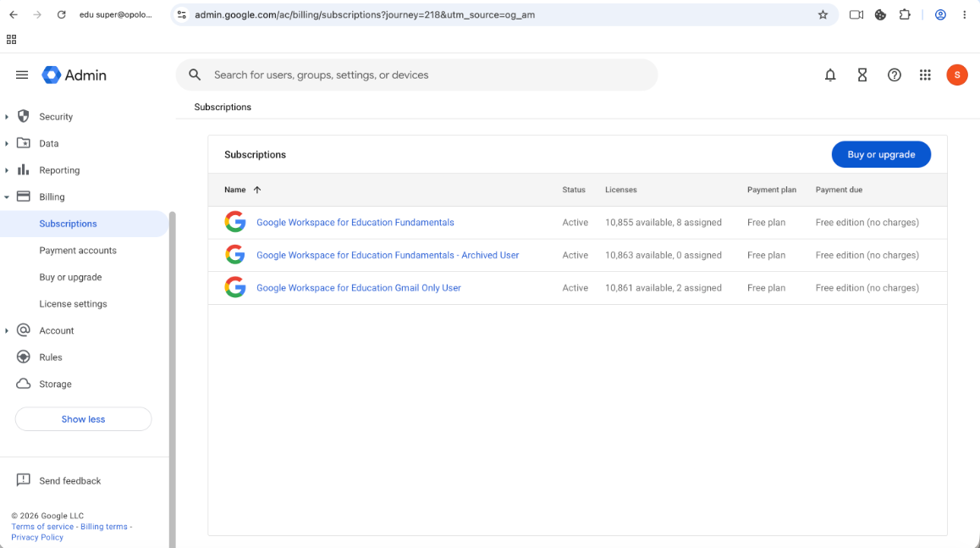Image resolution: width=980 pixels, height=548 pixels.
Task: Reload the current page
Action: pos(61,14)
